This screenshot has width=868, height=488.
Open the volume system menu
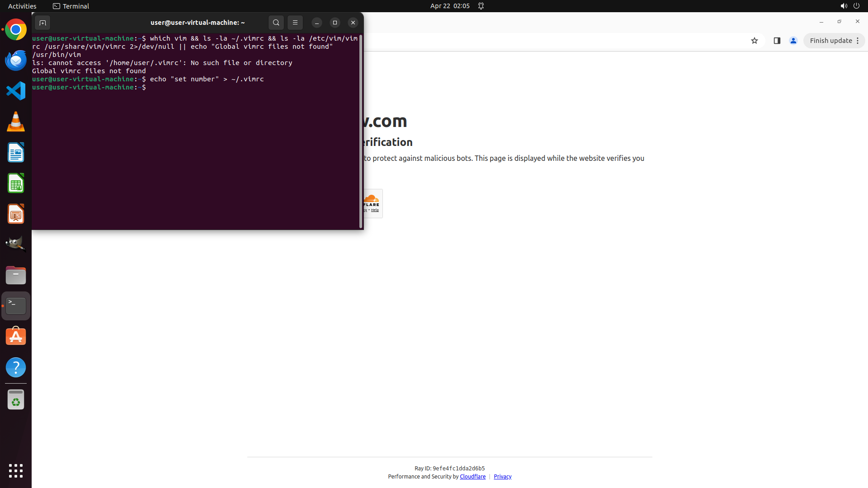[x=843, y=6]
